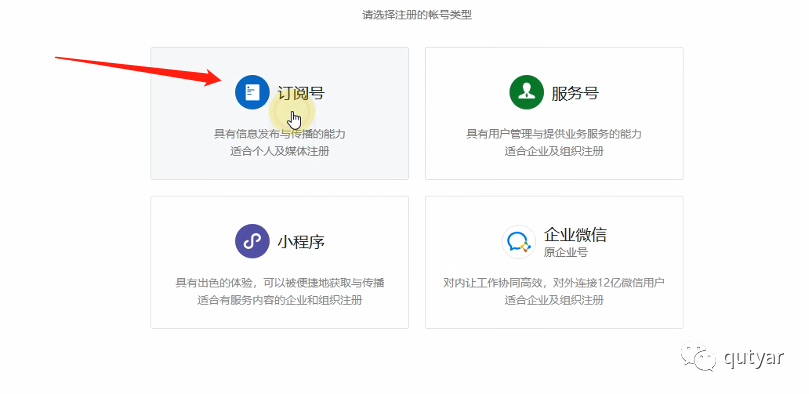The width and height of the screenshot is (809, 394).
Task: Click the green 服务号 person icon
Action: pos(526,92)
